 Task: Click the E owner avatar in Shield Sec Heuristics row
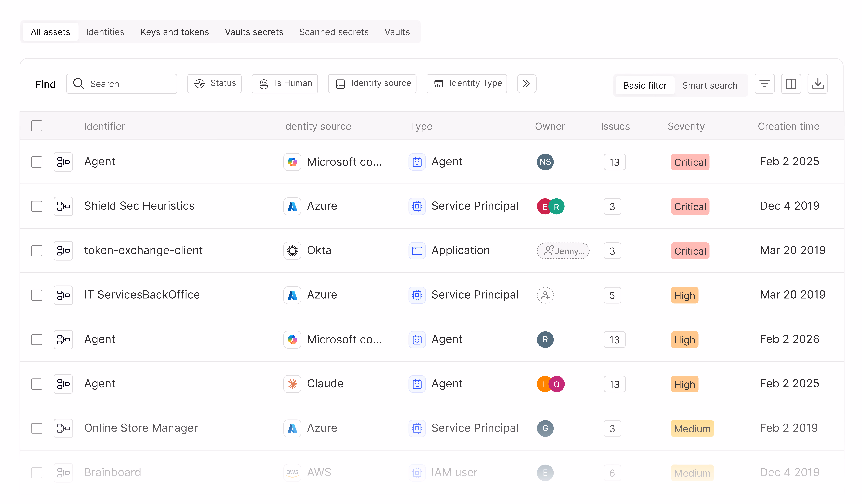coord(544,206)
